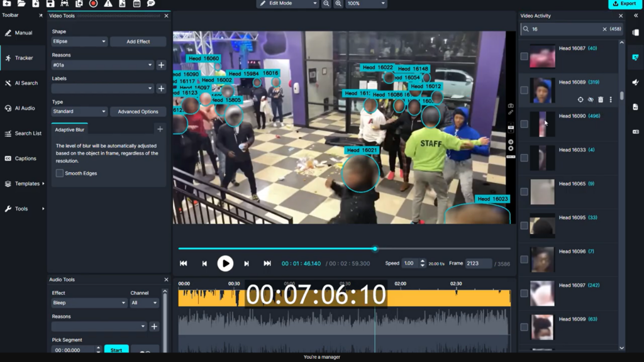Enable the Smooth Edges checkbox
This screenshot has width=644, height=362.
(60, 173)
